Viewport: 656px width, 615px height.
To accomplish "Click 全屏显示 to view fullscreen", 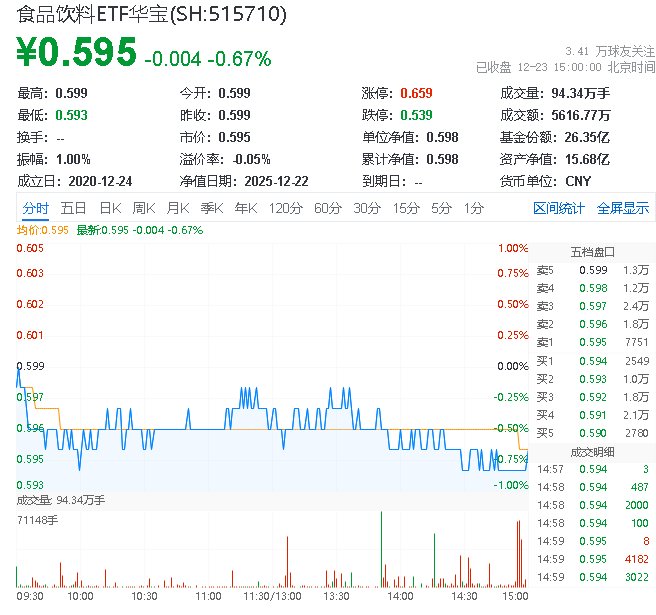I will coord(623,208).
